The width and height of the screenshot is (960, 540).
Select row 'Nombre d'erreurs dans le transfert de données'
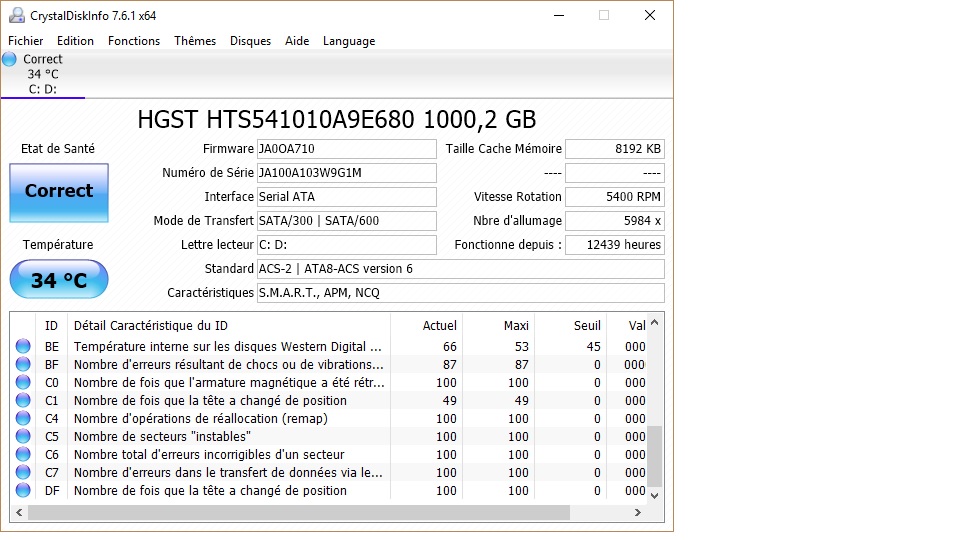329,473
